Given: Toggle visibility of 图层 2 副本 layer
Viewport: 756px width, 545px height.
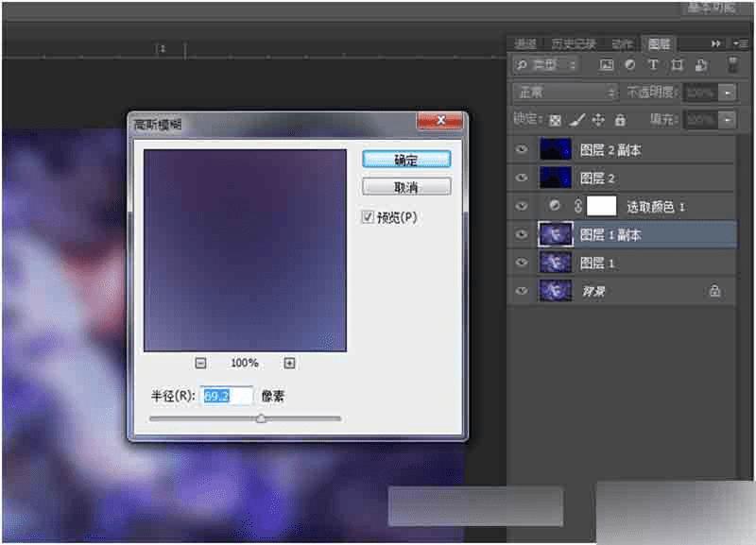Looking at the screenshot, I should (522, 149).
